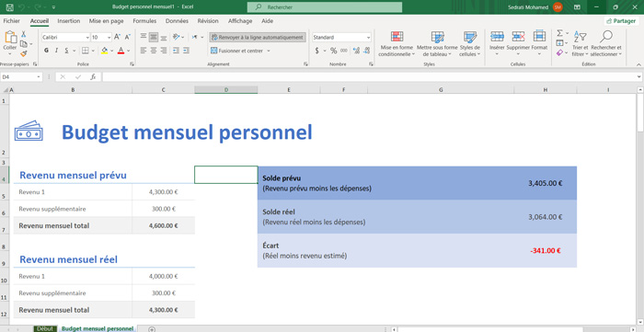This screenshot has height=332, width=644.
Task: Apply the red font color A
Action: 121,51
